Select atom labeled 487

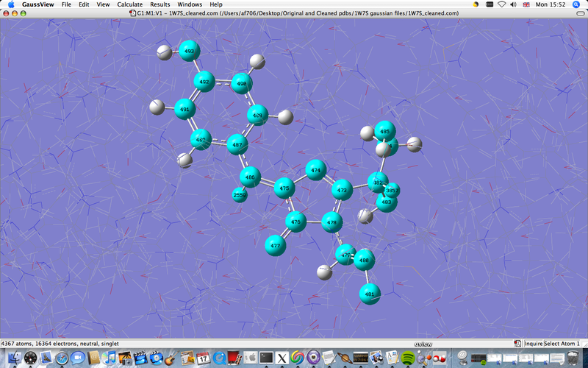pyautogui.click(x=237, y=144)
